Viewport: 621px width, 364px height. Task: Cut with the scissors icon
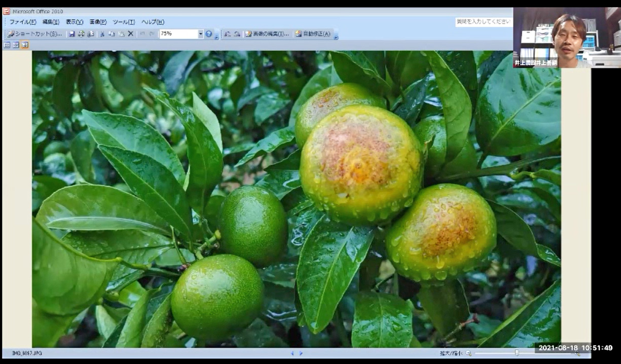pos(102,34)
